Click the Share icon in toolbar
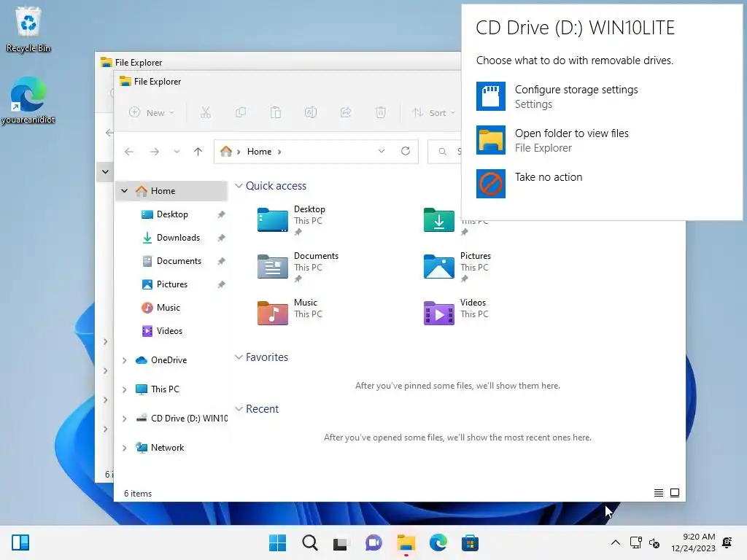Image resolution: width=747 pixels, height=560 pixels. [x=346, y=113]
